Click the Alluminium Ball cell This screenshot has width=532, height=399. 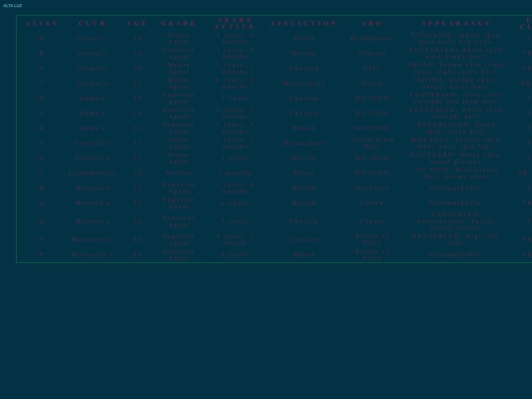[x=371, y=143]
